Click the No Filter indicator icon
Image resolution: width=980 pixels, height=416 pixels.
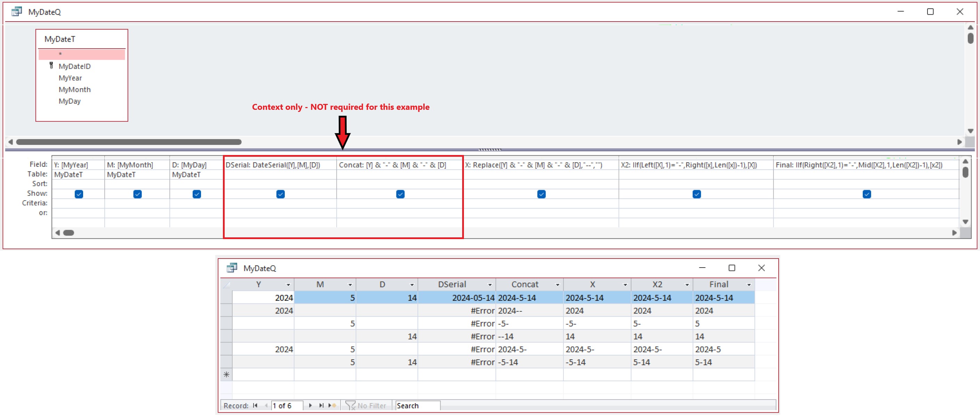pos(351,405)
